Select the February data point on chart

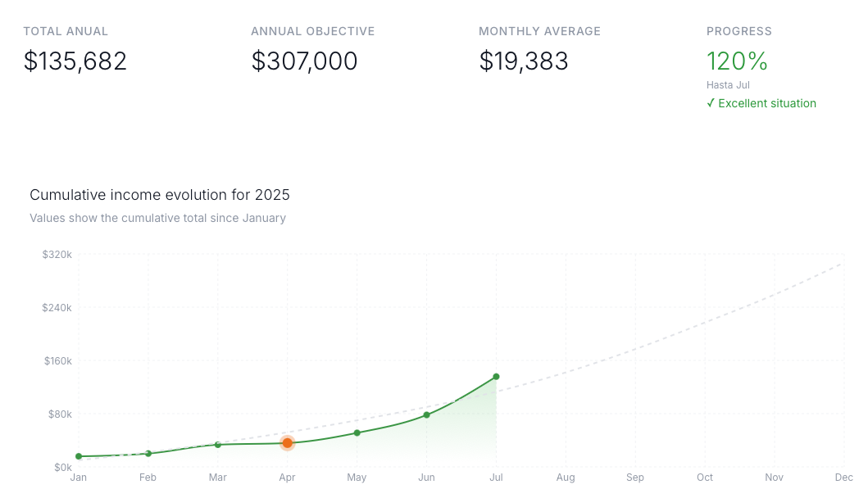(148, 454)
